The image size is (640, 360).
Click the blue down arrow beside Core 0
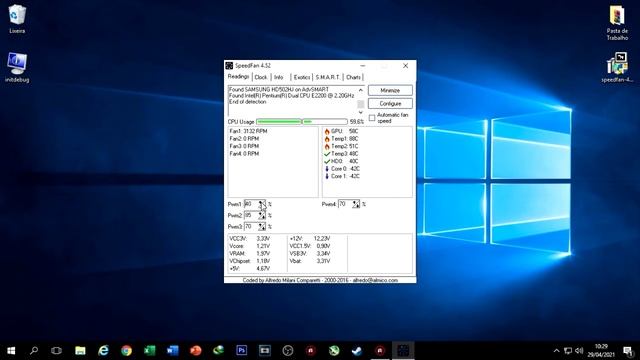[x=327, y=169]
